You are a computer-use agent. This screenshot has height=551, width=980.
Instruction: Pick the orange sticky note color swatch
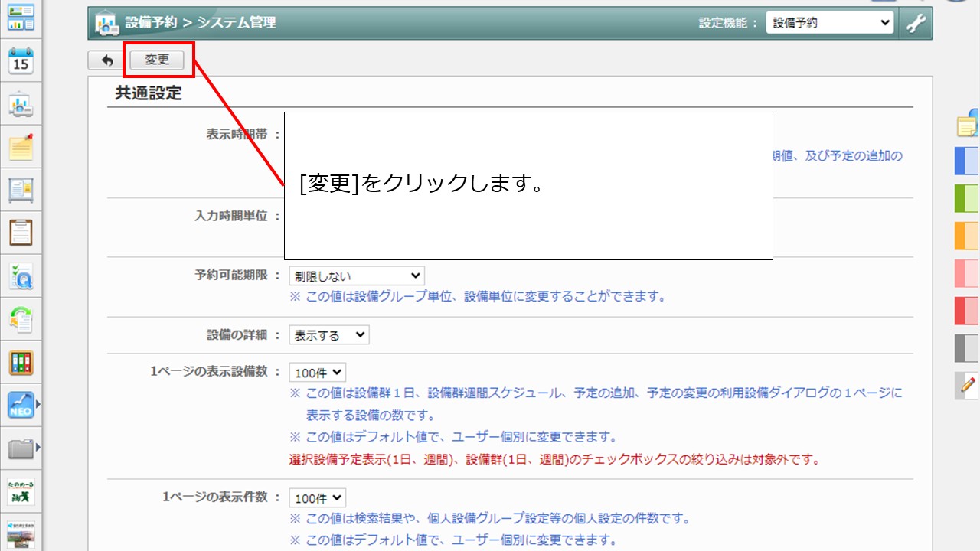click(966, 236)
